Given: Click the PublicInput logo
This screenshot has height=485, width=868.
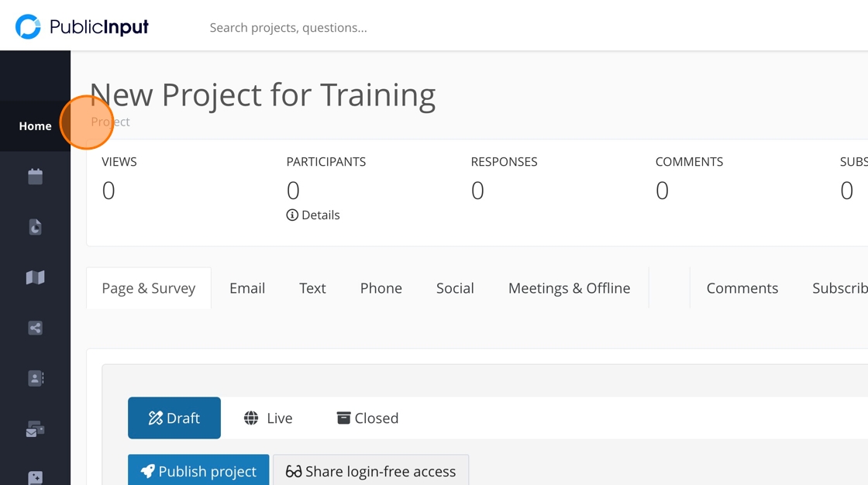Looking at the screenshot, I should tap(82, 27).
